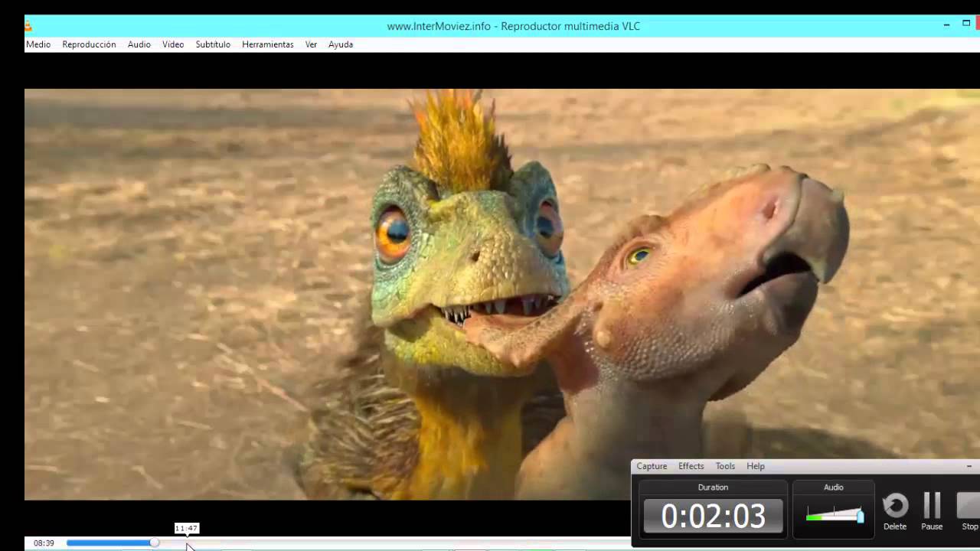Click the elapsed time 08:39 label

coord(44,543)
